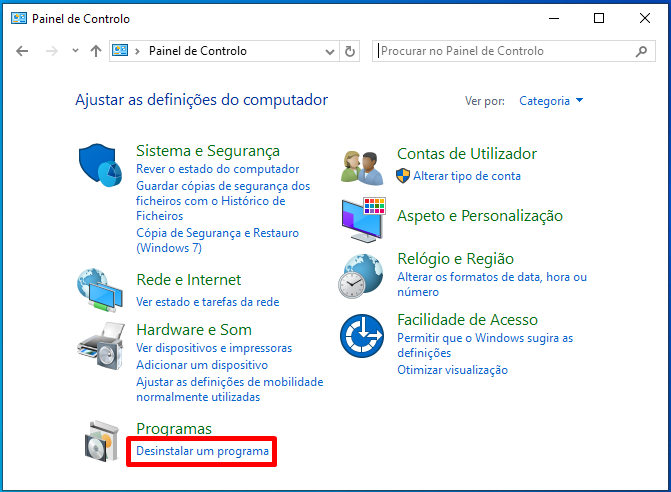Click Otimizar visualização
The image size is (671, 492).
click(x=452, y=370)
